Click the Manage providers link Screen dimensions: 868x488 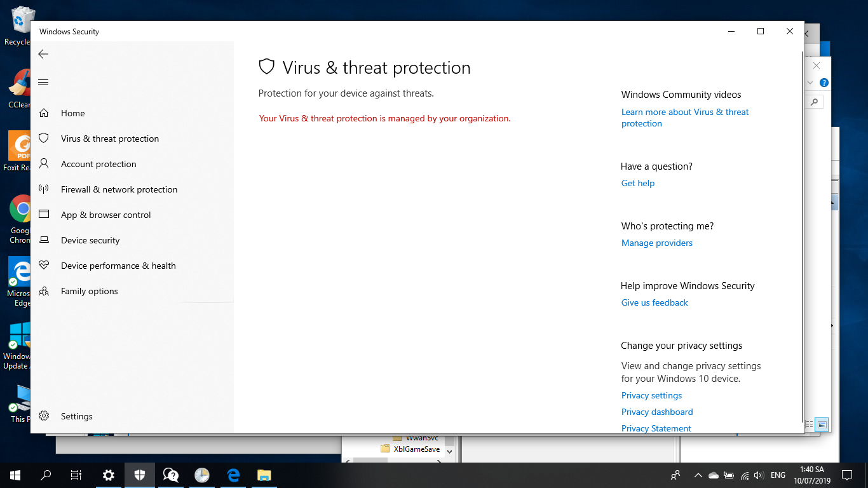(x=657, y=243)
